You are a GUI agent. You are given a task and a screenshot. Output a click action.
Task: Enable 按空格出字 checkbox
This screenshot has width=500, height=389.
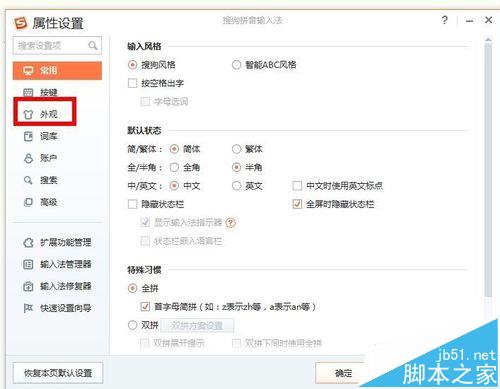(x=132, y=83)
